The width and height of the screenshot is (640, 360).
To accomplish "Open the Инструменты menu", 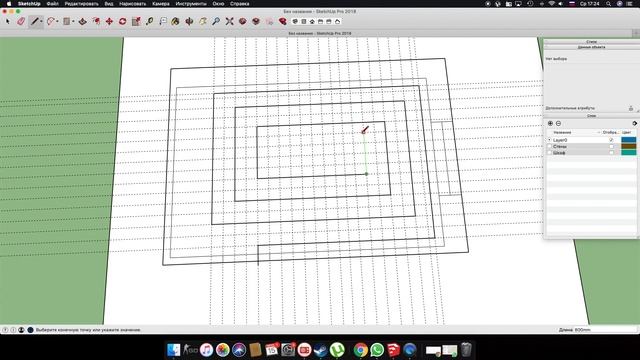I will (x=191, y=4).
